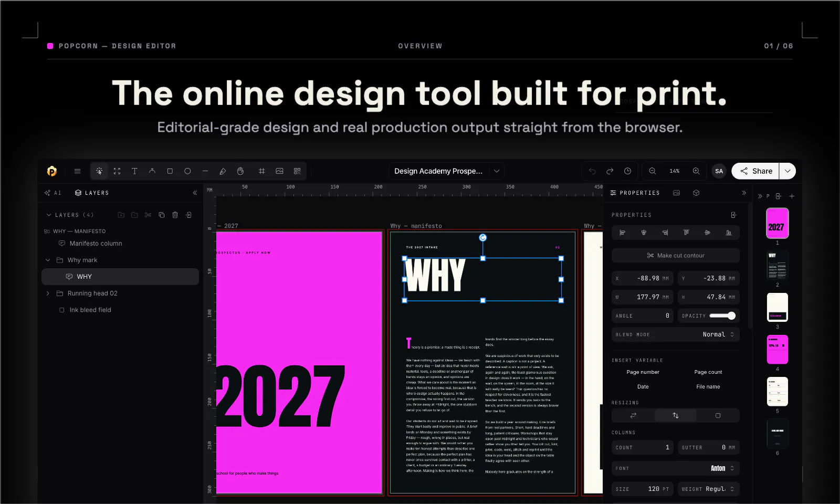Select the grid tool icon

262,171
